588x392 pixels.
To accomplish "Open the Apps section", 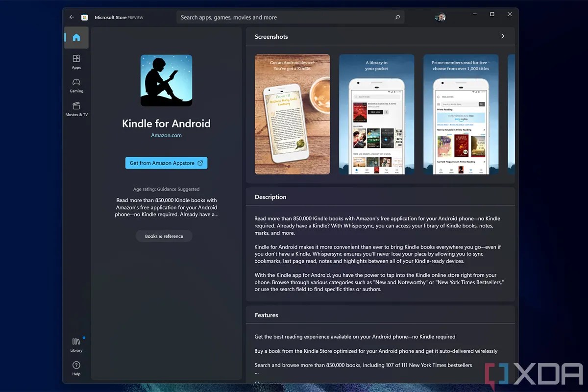I will tap(76, 62).
